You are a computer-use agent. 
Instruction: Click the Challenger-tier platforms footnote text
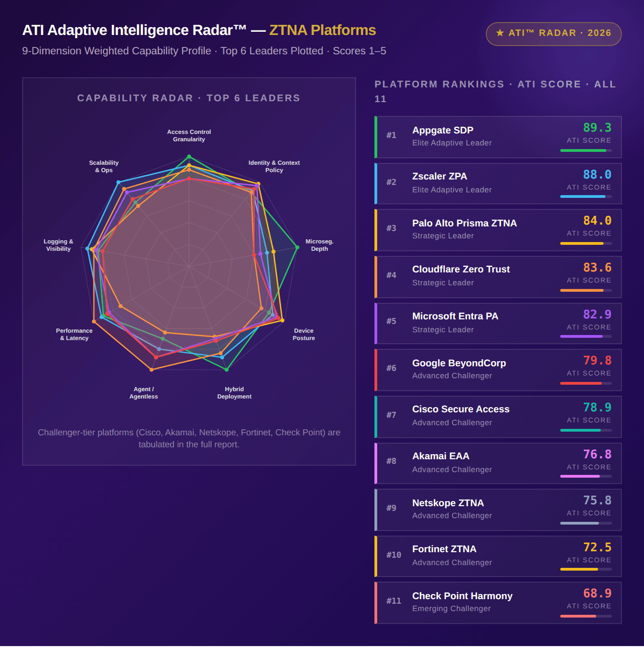(189, 439)
